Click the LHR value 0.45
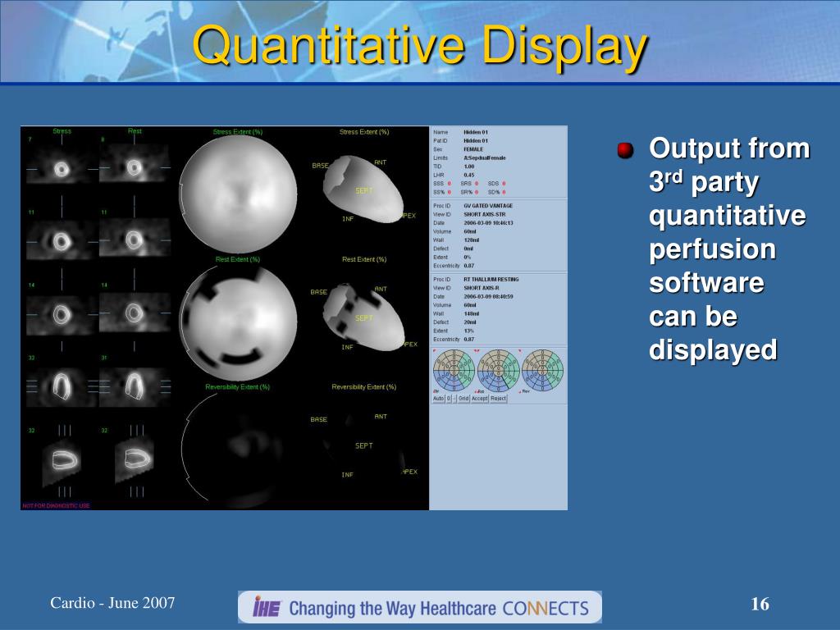 [x=468, y=176]
